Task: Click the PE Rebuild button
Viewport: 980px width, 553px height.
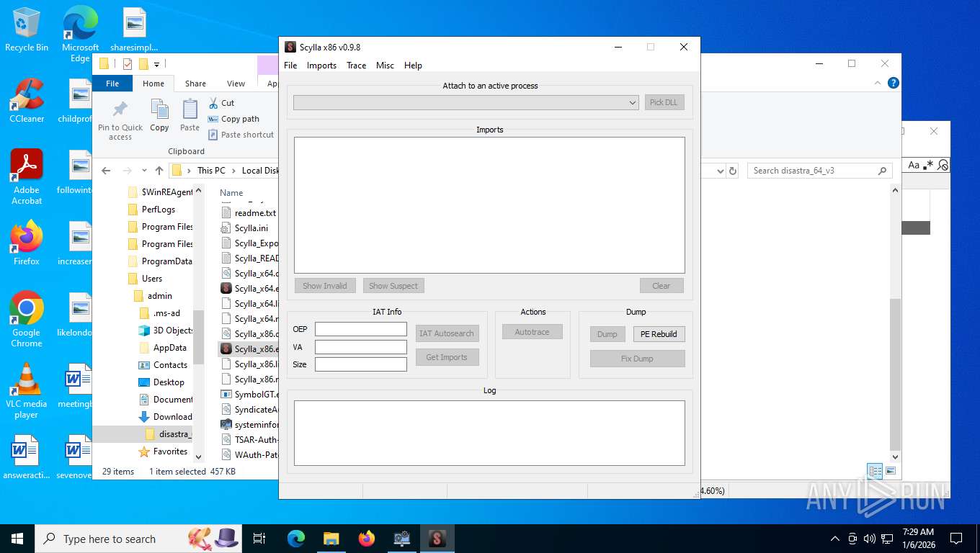Action: [x=659, y=334]
